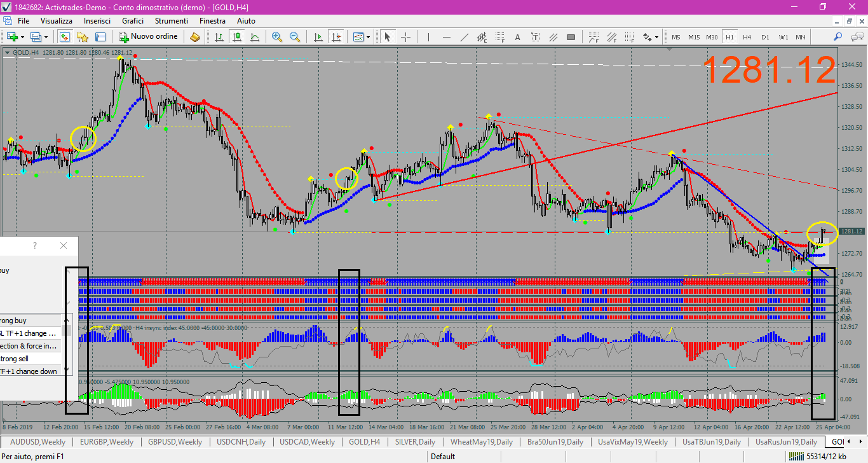Select the Fibonacci fan tool
The image size is (868, 463).
[612, 37]
